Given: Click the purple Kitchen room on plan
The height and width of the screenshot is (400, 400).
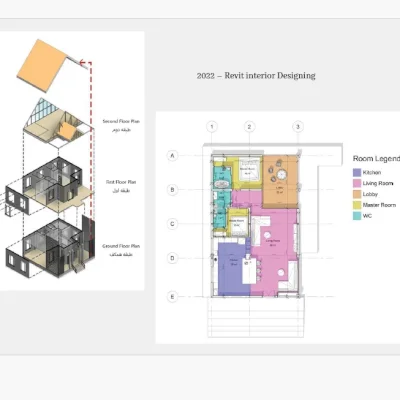Looking at the screenshot, I should coord(233,268).
